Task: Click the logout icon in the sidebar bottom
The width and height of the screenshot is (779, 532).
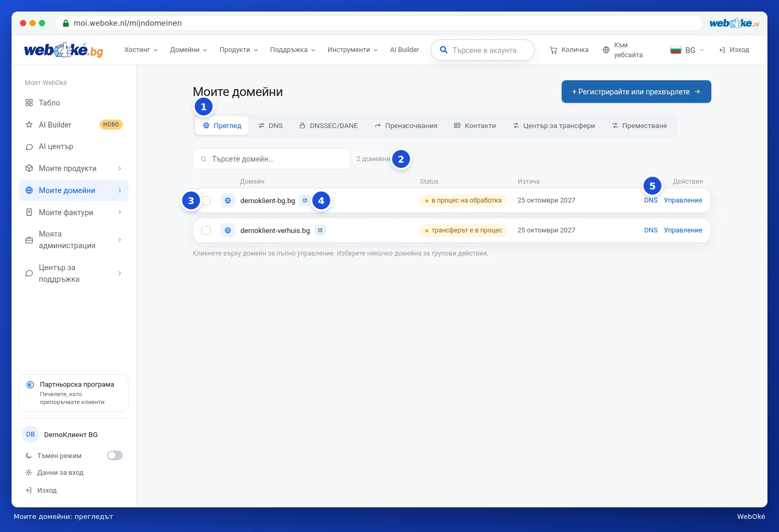Action: click(x=29, y=491)
